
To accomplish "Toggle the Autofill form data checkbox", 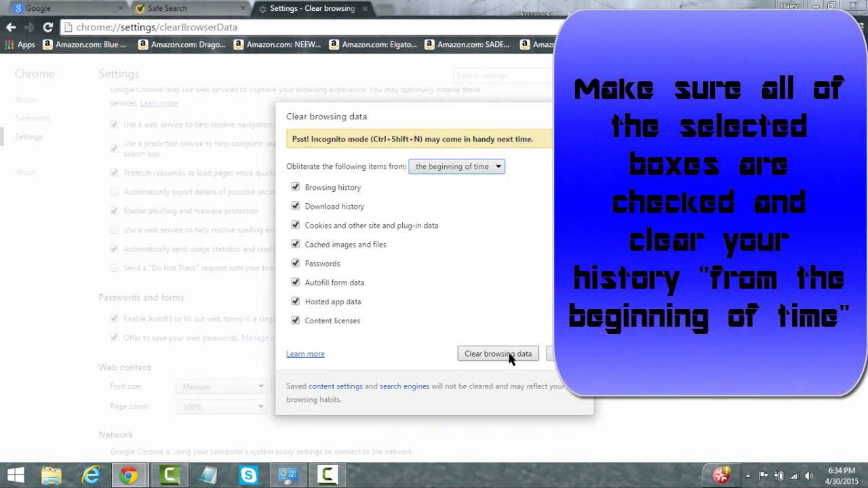I will click(x=295, y=282).
